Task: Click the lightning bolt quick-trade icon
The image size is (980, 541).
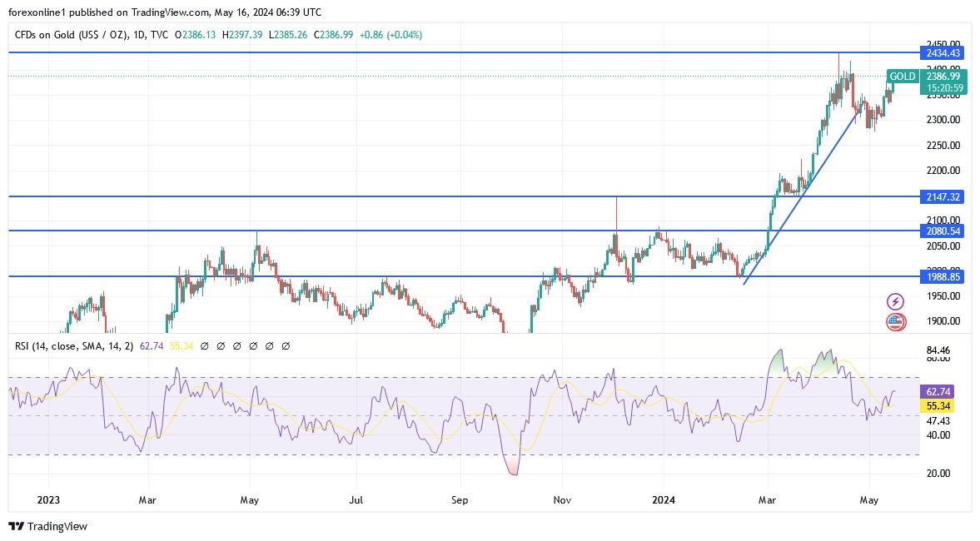Action: click(x=894, y=300)
